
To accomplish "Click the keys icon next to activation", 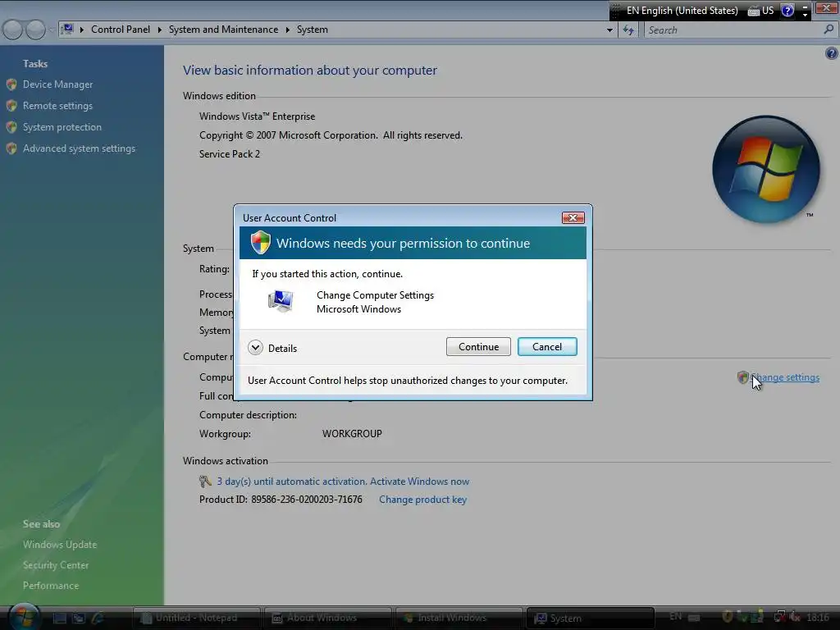I will point(205,481).
